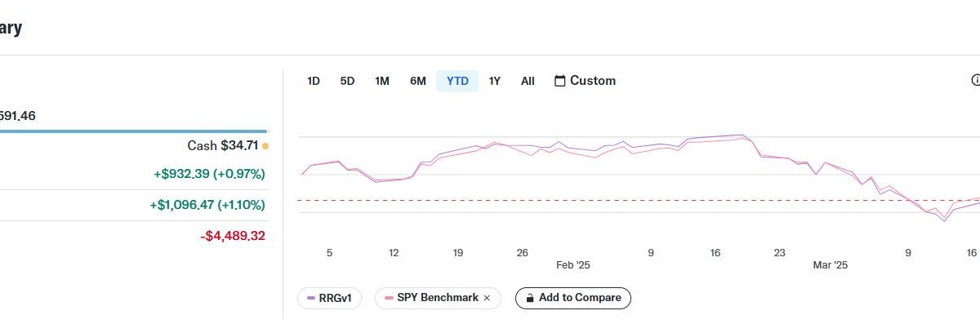Click the Cash $34.71 label
This screenshot has width=980, height=324.
click(x=223, y=145)
